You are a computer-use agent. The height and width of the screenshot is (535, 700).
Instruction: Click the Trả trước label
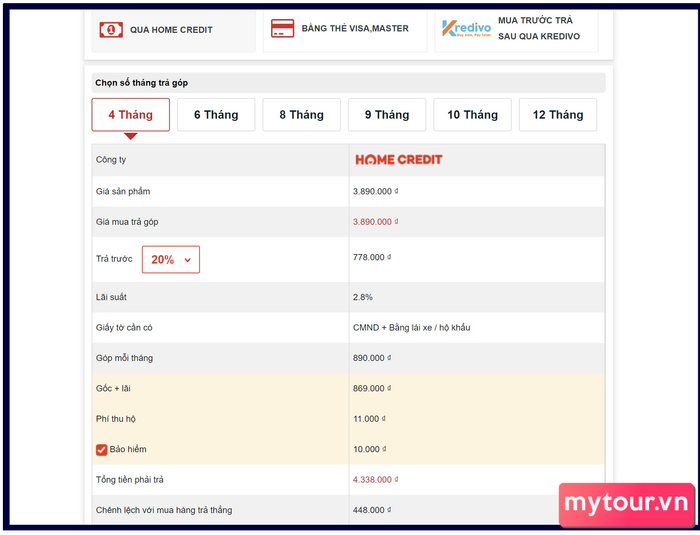[x=114, y=259]
